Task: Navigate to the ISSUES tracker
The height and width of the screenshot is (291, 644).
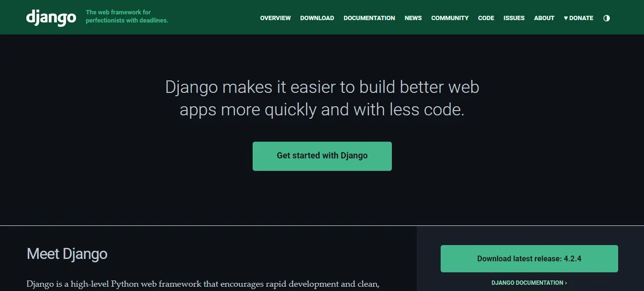Action: 514,18
